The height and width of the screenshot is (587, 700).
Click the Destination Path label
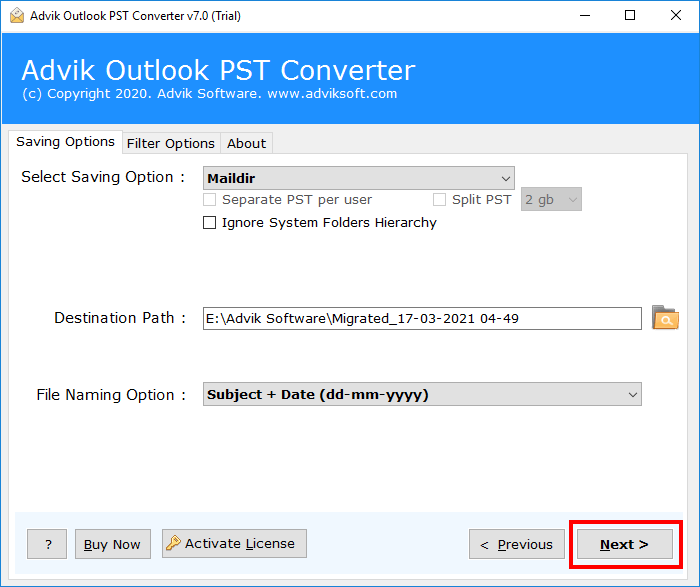pos(120,318)
